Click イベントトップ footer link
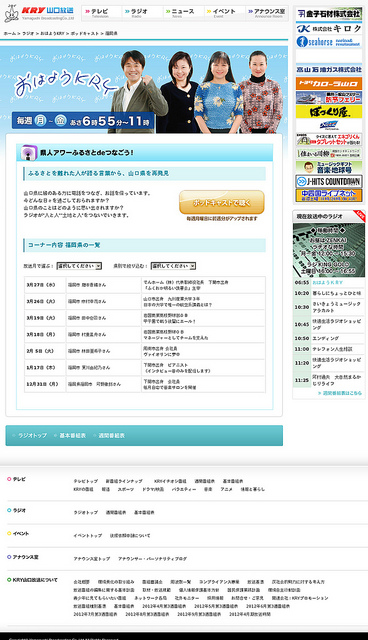The height and width of the screenshot is (640, 368). click(88, 535)
